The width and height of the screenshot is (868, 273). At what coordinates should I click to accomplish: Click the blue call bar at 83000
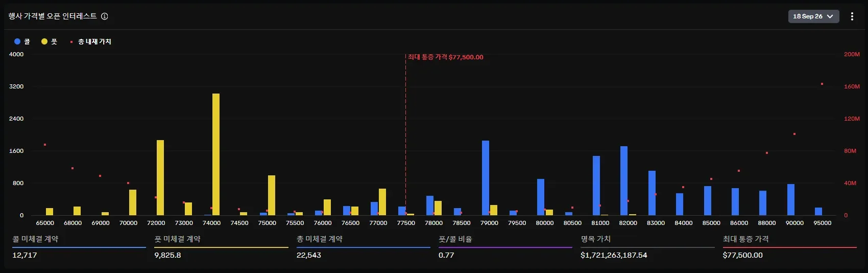652,193
